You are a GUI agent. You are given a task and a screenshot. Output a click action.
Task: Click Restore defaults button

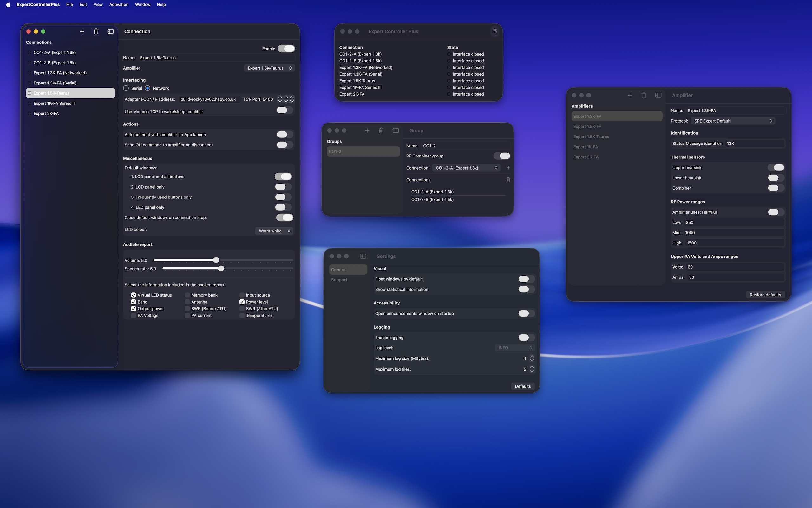tap(765, 295)
